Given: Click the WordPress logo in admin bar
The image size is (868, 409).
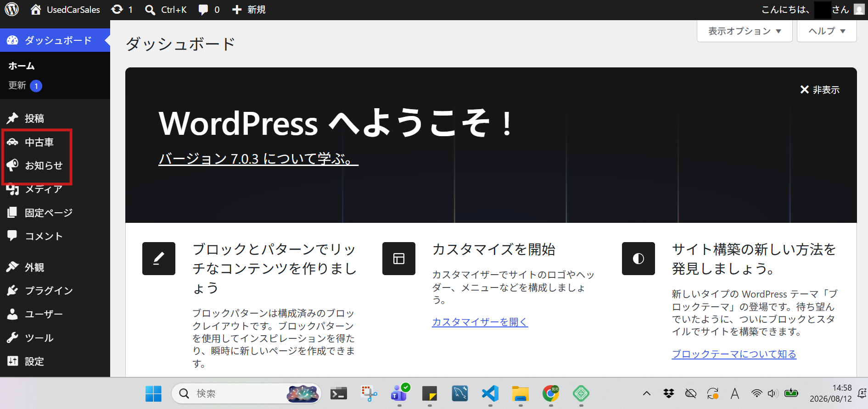Looking at the screenshot, I should 11,9.
